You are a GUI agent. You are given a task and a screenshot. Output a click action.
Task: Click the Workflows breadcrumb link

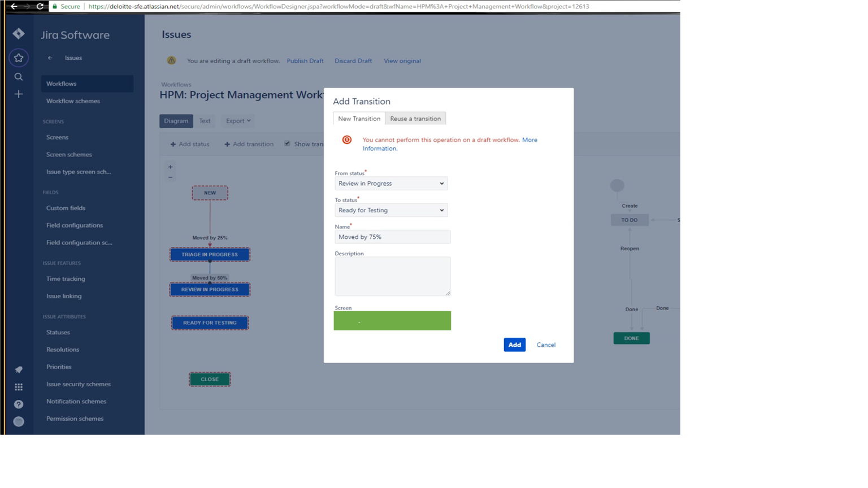[176, 85]
